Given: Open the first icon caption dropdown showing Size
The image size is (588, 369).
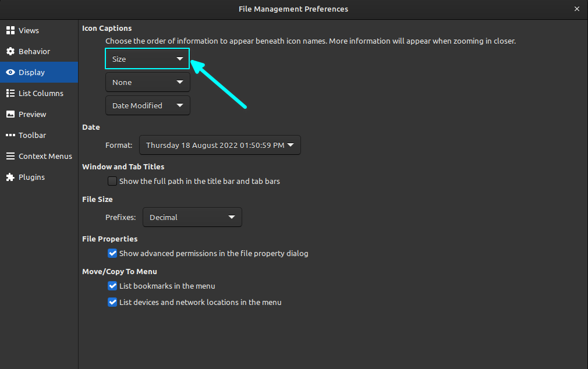Looking at the screenshot, I should [147, 59].
